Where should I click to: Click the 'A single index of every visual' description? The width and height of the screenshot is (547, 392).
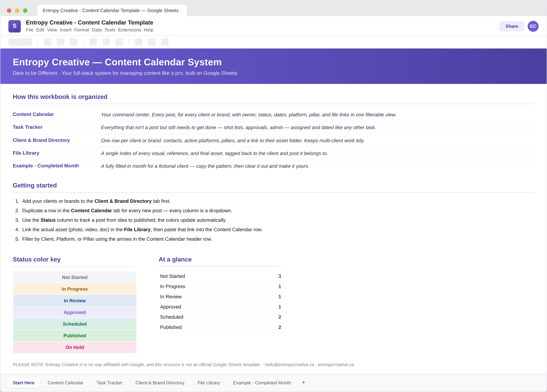click(x=214, y=153)
